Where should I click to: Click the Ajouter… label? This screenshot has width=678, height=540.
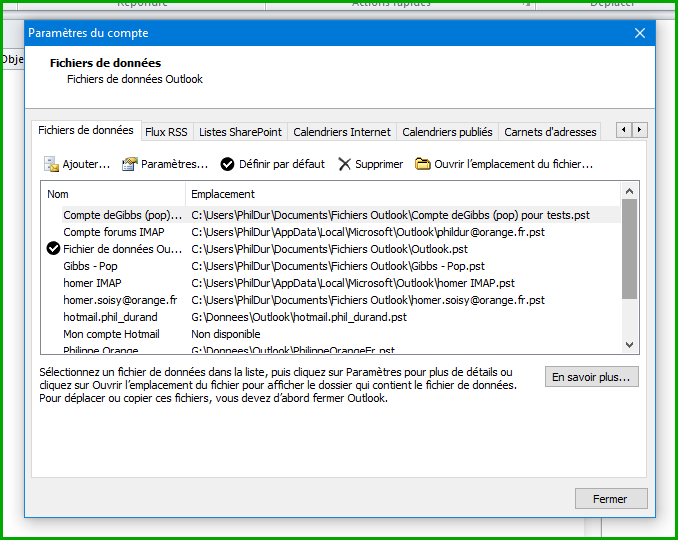pos(86,164)
